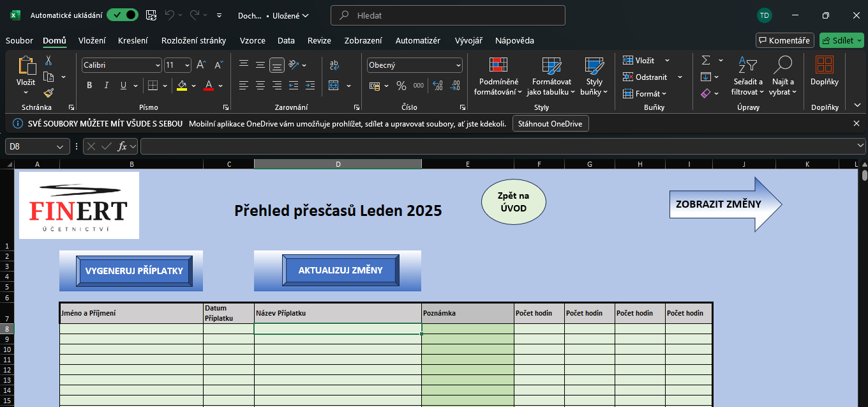Toggle center horizontal alignment
Viewport: 868px width, 407px height.
260,86
